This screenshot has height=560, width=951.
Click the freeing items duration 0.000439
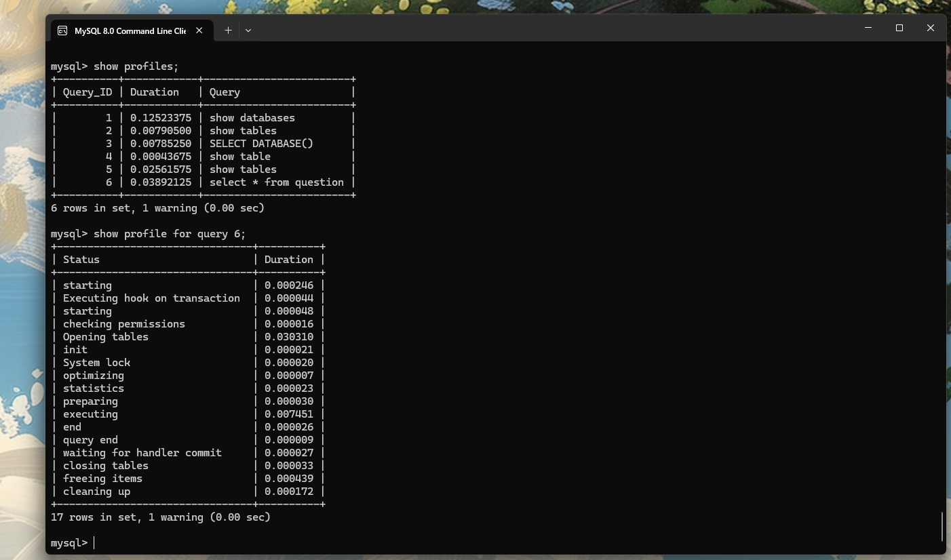[x=289, y=479]
